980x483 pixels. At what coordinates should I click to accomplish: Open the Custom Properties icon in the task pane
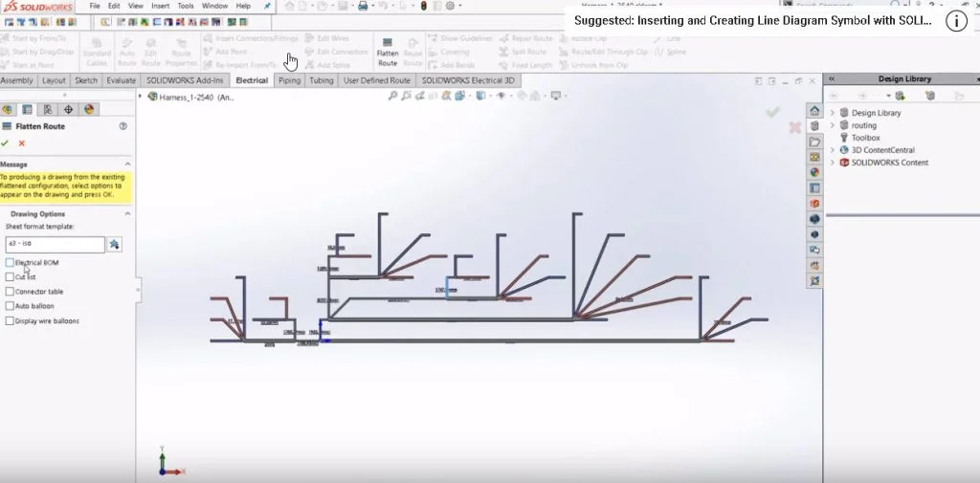click(x=814, y=188)
